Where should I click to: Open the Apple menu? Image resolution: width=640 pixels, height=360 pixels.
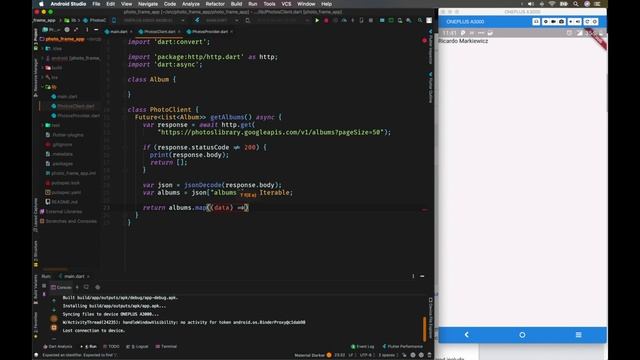pos(41,4)
